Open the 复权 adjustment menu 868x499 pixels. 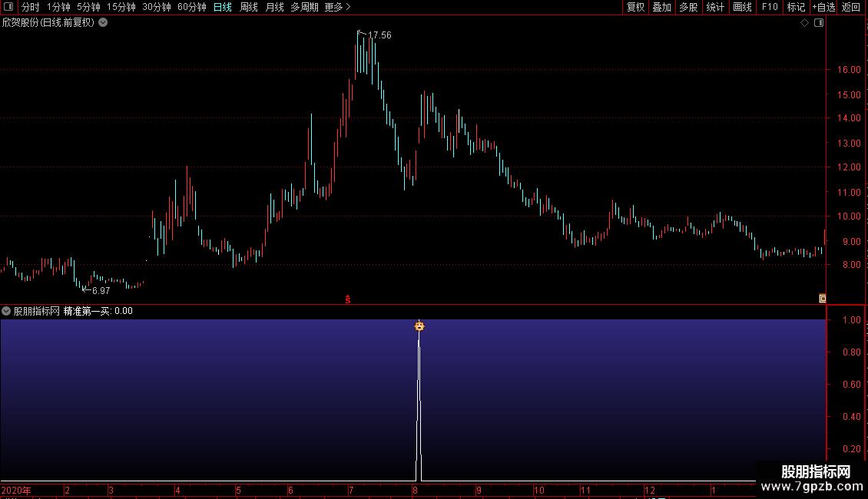pyautogui.click(x=635, y=7)
